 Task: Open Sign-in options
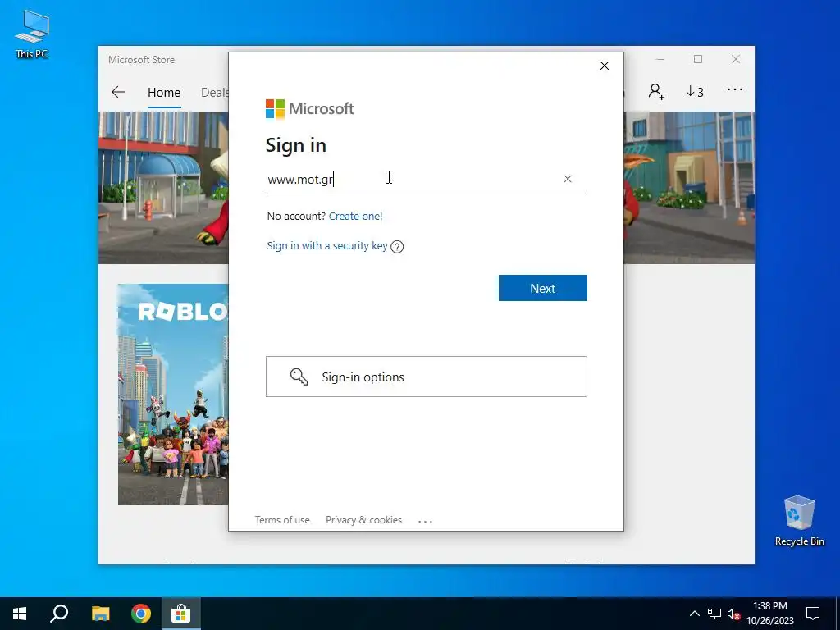pos(427,377)
